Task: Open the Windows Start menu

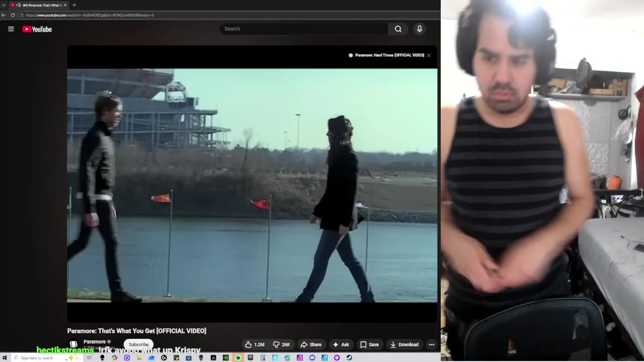Action: pos(5,357)
